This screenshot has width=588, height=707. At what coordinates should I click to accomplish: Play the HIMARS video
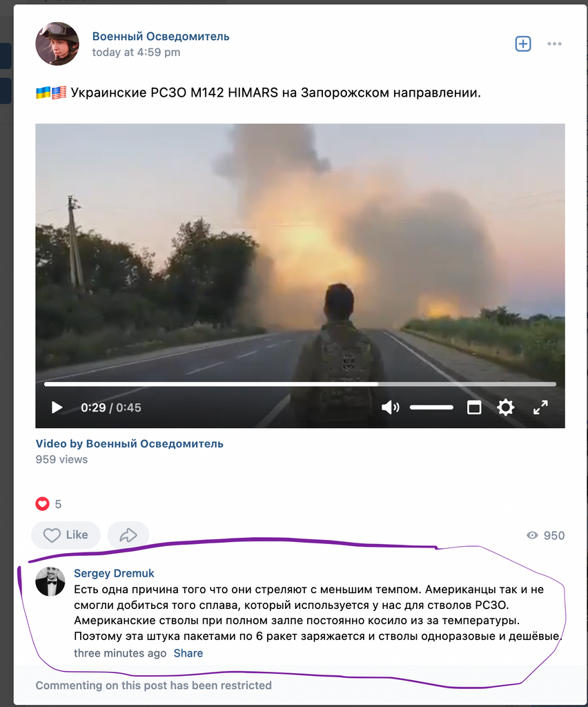tap(57, 407)
